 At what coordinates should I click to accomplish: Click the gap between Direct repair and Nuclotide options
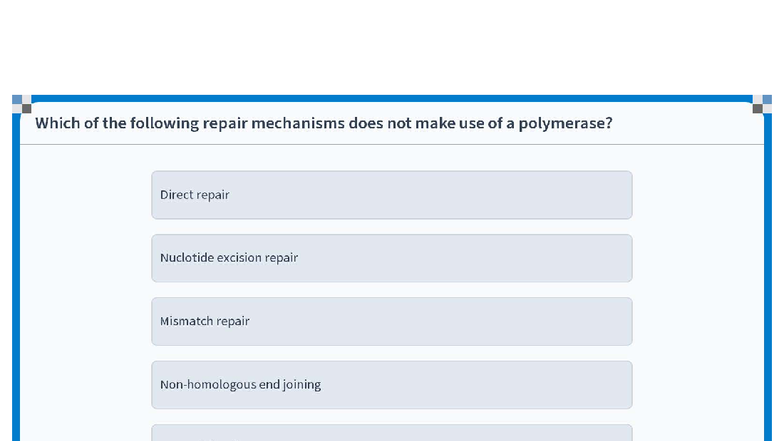point(391,227)
